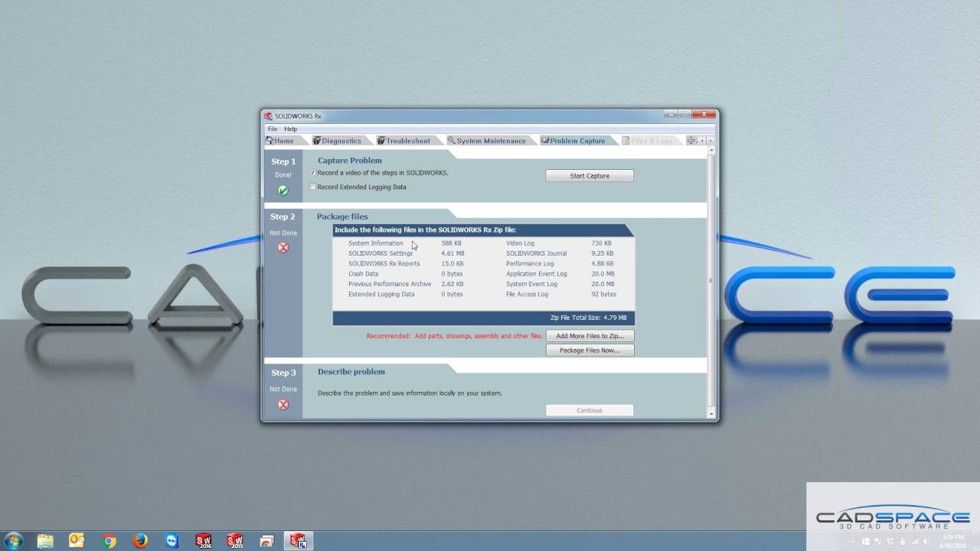Click Add More Files to Zip button
Screen dimensions: 980x551
click(x=590, y=336)
